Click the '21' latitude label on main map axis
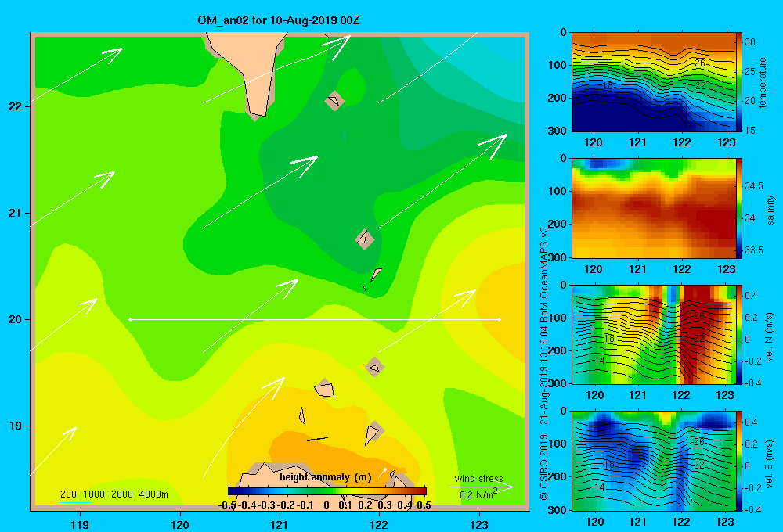The image size is (783, 532). (15, 213)
